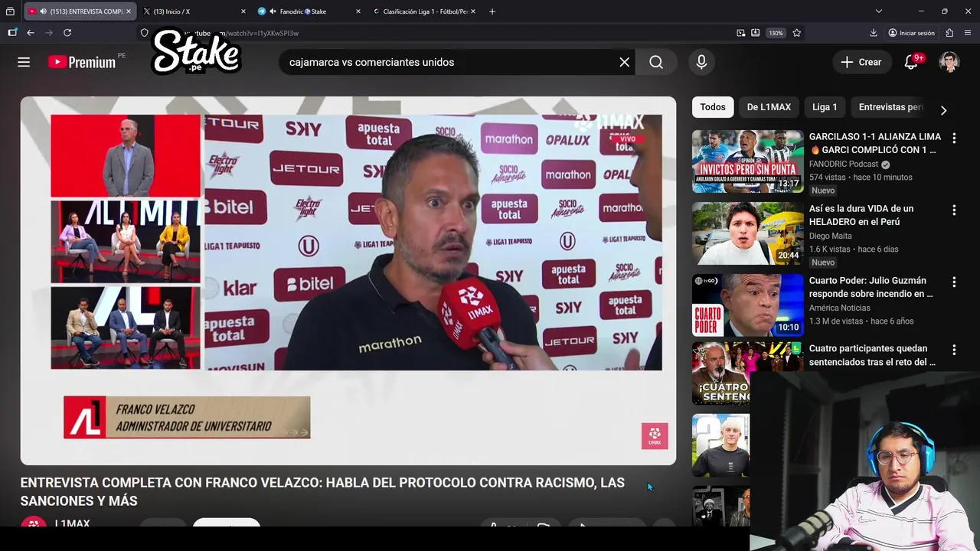Viewport: 980px width, 551px height.
Task: Open the heladero 20:44 video thumbnail
Action: coord(748,233)
